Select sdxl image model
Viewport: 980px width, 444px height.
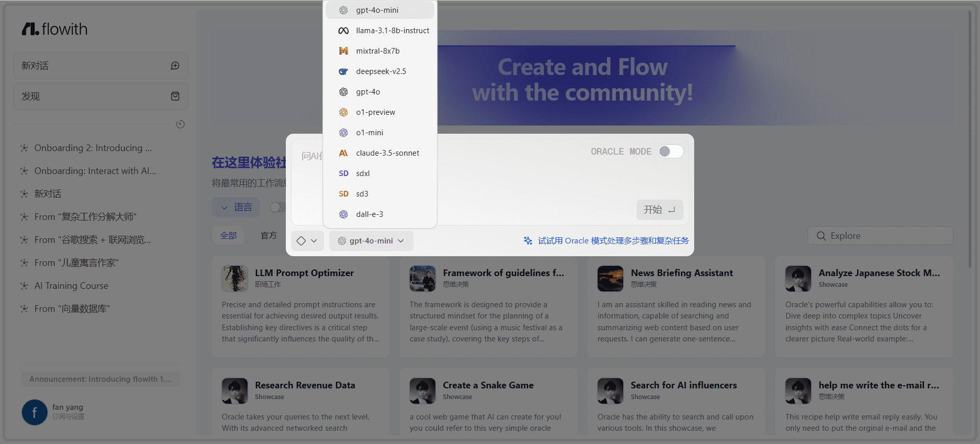click(380, 174)
